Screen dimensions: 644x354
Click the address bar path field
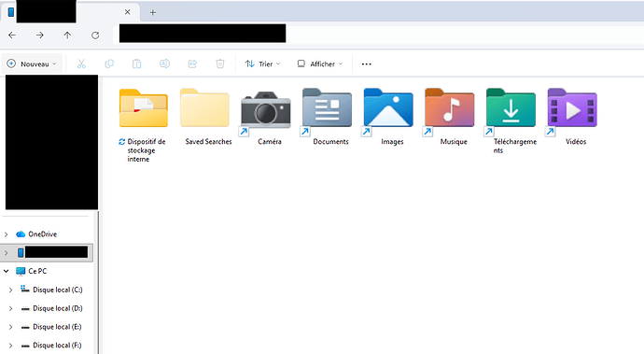pyautogui.click(x=378, y=35)
